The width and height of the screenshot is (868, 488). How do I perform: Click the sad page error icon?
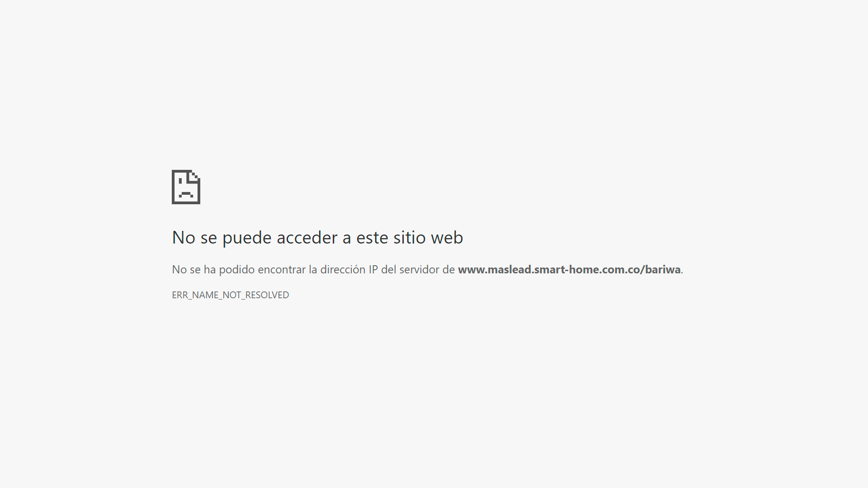(x=186, y=187)
